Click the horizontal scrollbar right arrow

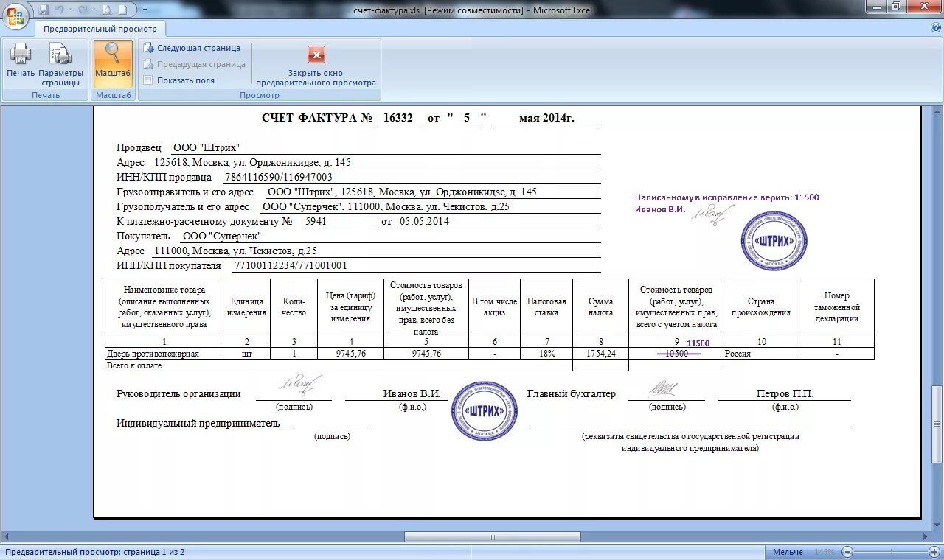(926, 536)
